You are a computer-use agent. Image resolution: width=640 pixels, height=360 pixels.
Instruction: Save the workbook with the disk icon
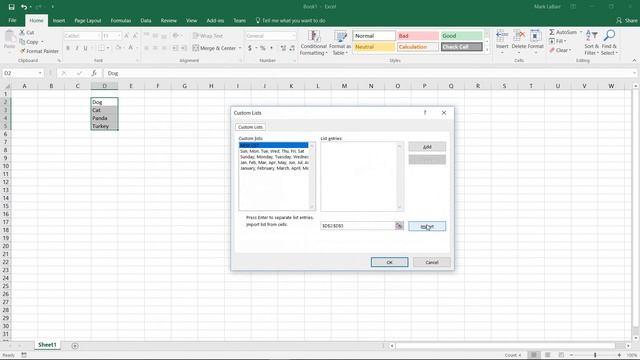[x=11, y=7]
